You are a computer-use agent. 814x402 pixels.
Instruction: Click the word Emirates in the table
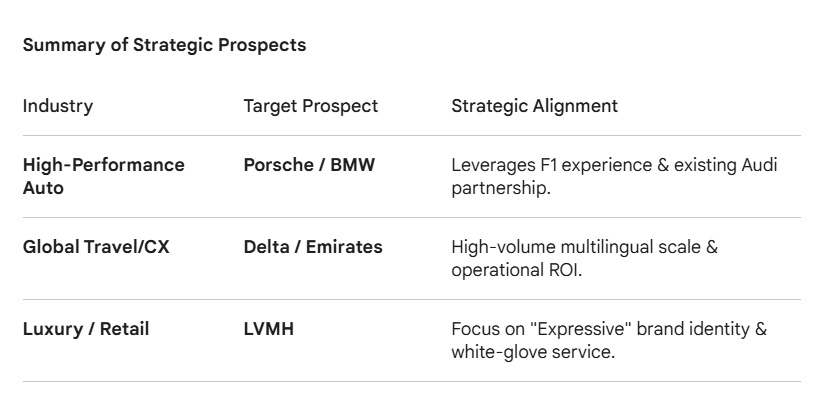pyautogui.click(x=344, y=247)
